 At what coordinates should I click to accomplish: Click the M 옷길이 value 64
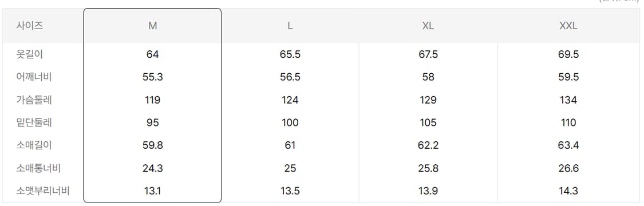pos(152,54)
